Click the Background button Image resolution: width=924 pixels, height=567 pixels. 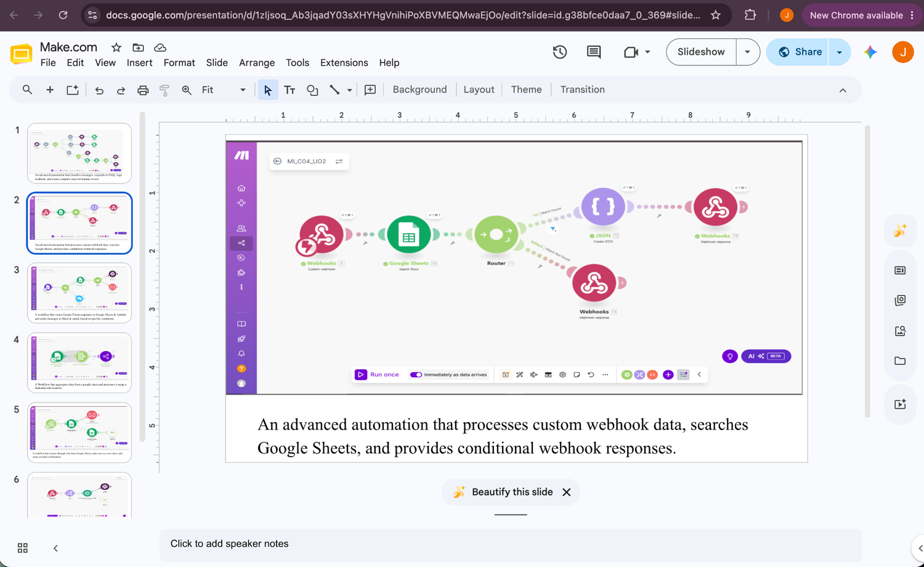[419, 90]
